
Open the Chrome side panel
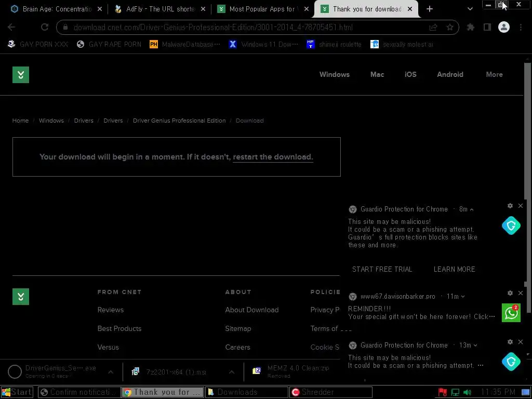487,27
